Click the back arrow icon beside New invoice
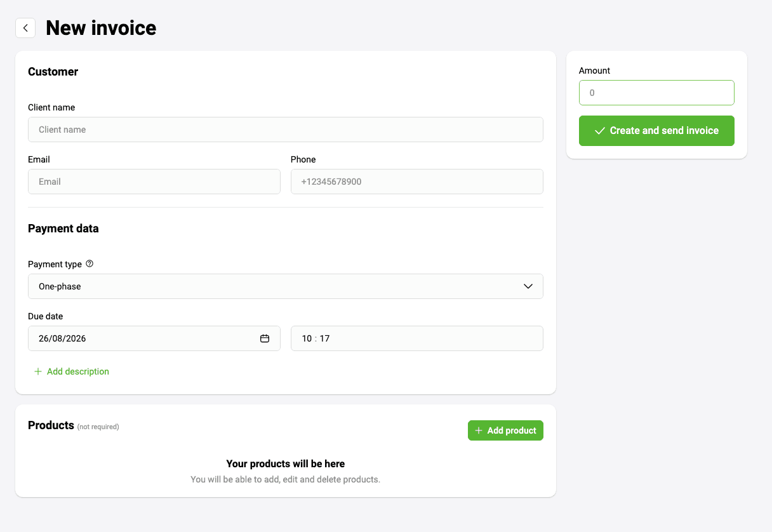The width and height of the screenshot is (772, 532). tap(25, 28)
